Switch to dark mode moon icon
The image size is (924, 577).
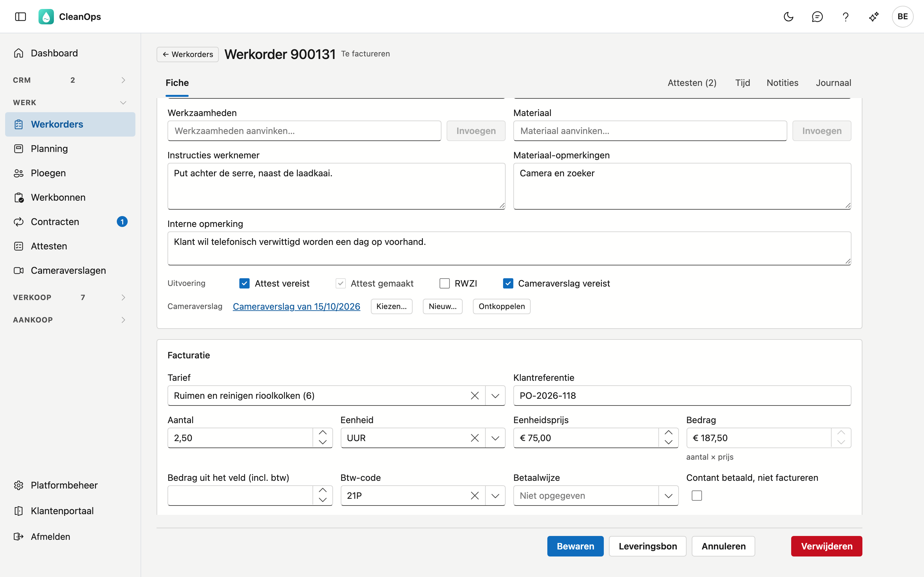[789, 16]
